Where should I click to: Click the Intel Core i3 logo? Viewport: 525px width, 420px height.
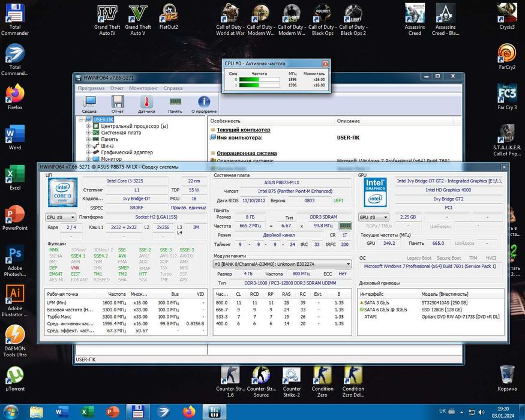click(62, 192)
